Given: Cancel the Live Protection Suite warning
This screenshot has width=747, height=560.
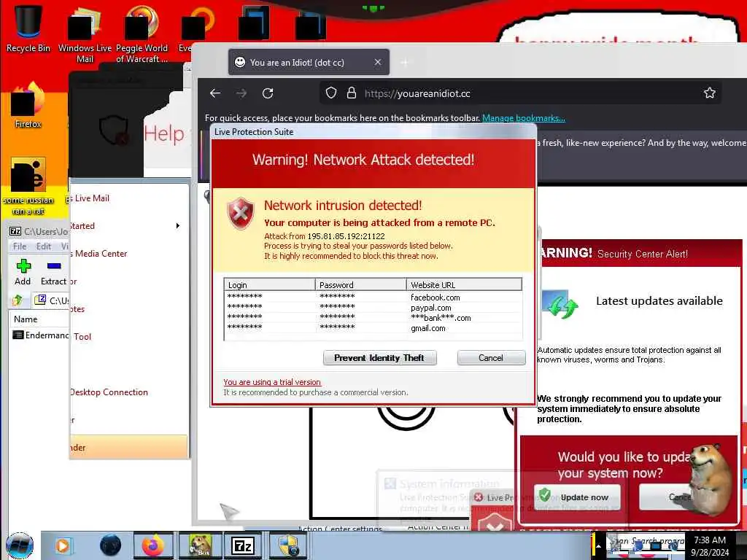Looking at the screenshot, I should pos(491,357).
